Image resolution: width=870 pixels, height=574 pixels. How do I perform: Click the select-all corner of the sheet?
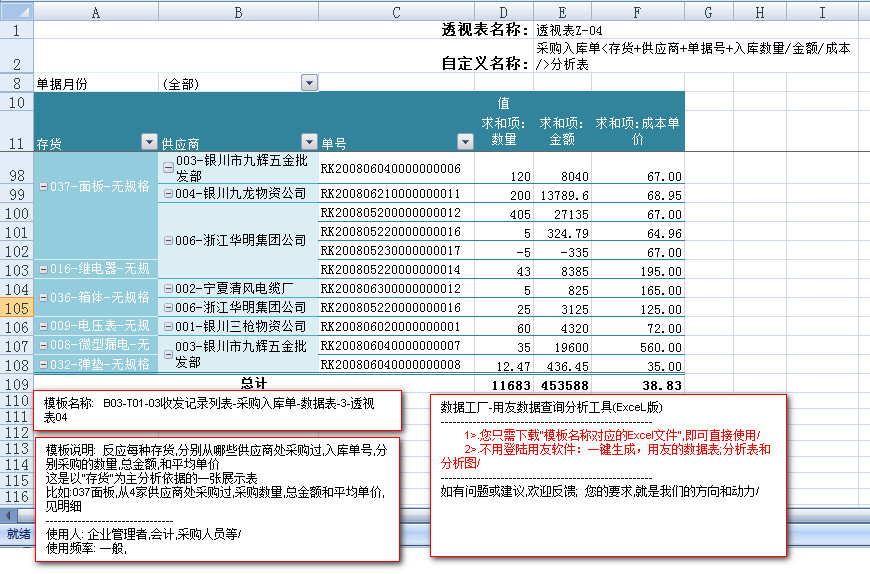[16, 12]
